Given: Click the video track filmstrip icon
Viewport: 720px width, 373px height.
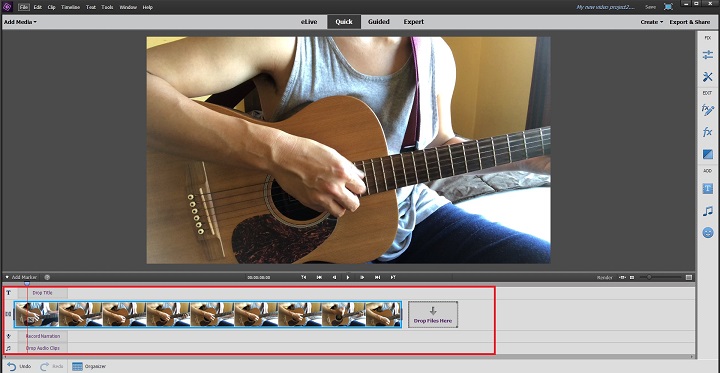Looking at the screenshot, I should tap(8, 314).
